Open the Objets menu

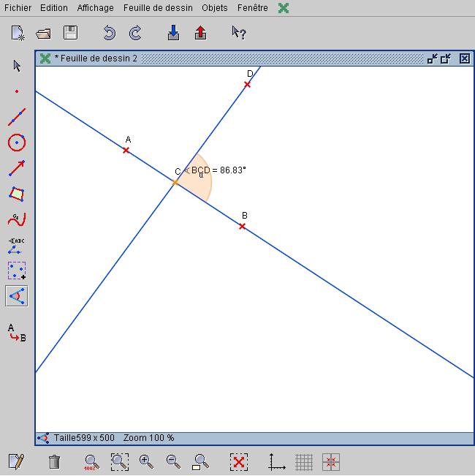215,8
